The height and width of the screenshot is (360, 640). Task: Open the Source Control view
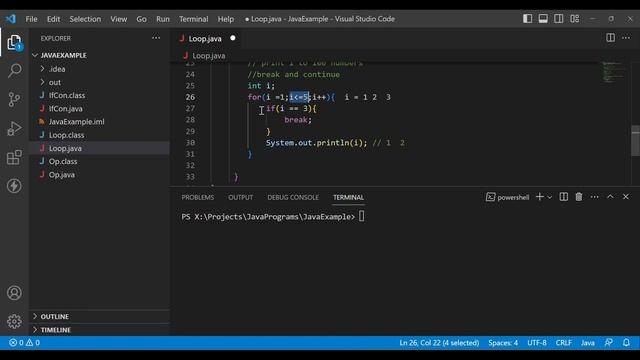pyautogui.click(x=14, y=99)
